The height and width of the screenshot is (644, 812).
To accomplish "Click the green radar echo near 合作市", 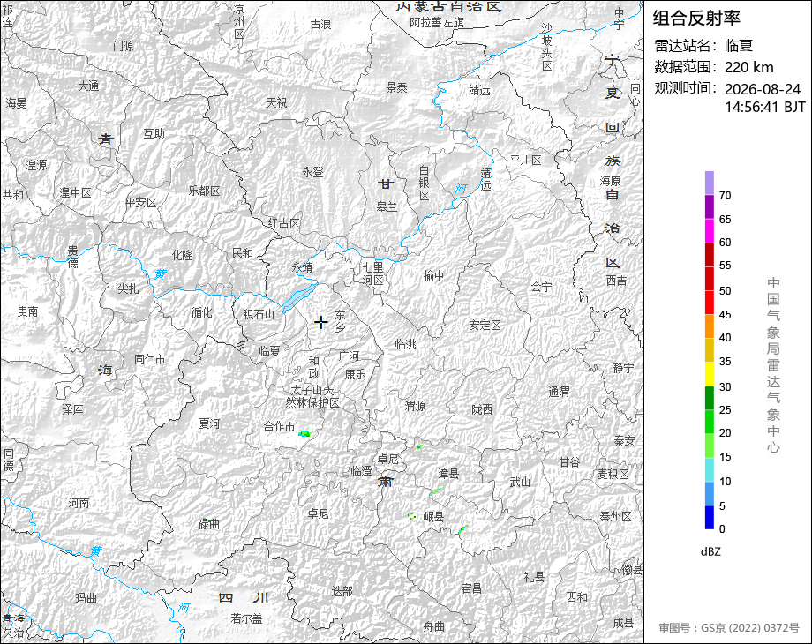I will click(305, 433).
